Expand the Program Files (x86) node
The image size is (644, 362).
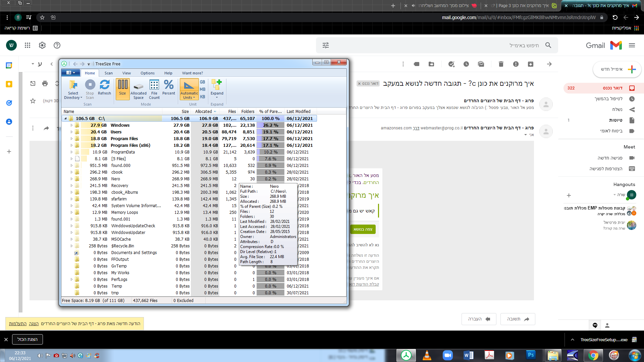pyautogui.click(x=71, y=145)
